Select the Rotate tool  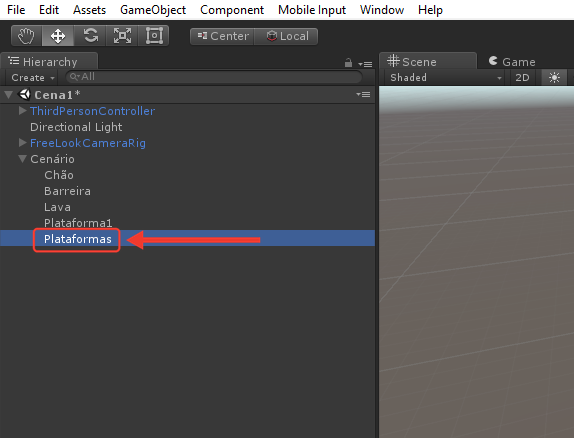click(x=90, y=36)
